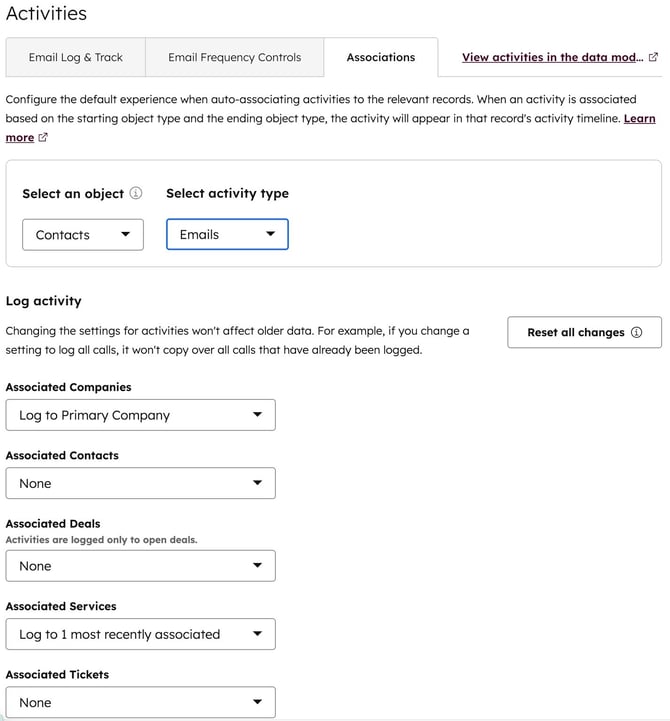Open the Associated Services dropdown
Image resolution: width=670 pixels, height=721 pixels.
point(140,634)
